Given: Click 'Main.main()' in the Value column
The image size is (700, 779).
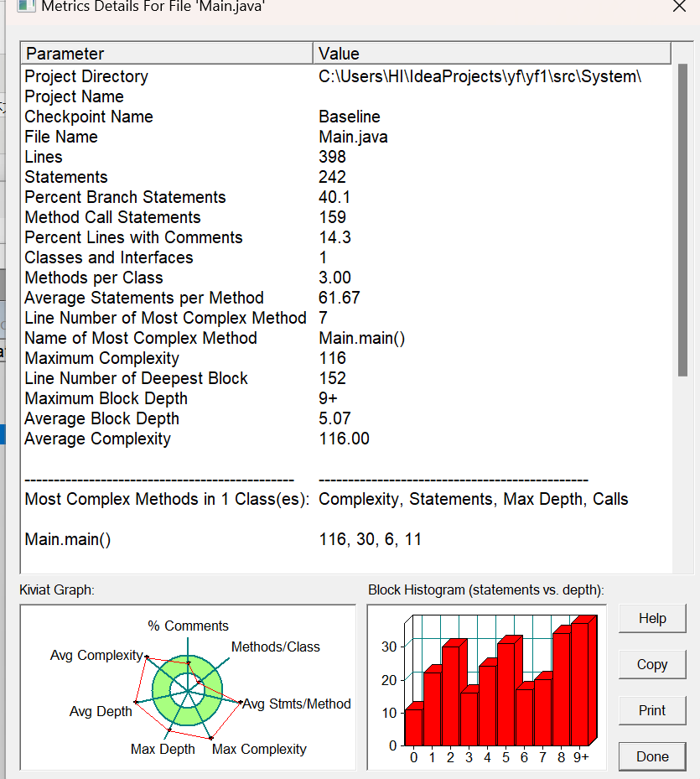Looking at the screenshot, I should pyautogui.click(x=361, y=338).
